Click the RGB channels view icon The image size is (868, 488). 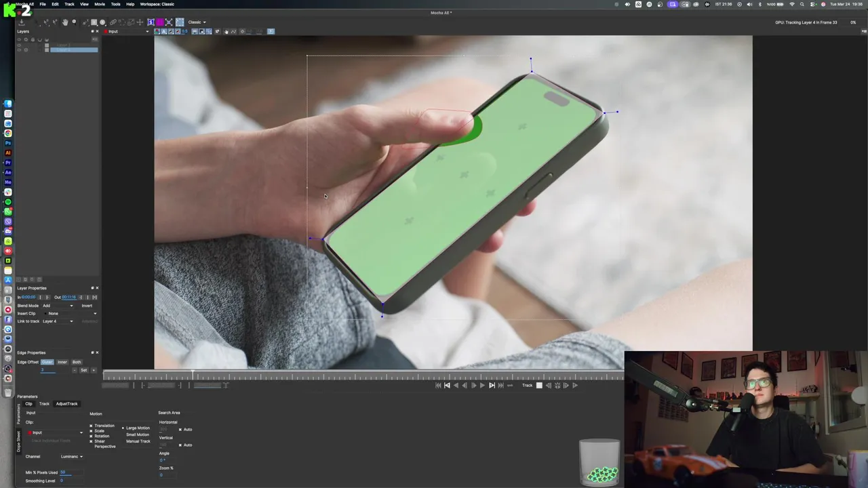(157, 31)
